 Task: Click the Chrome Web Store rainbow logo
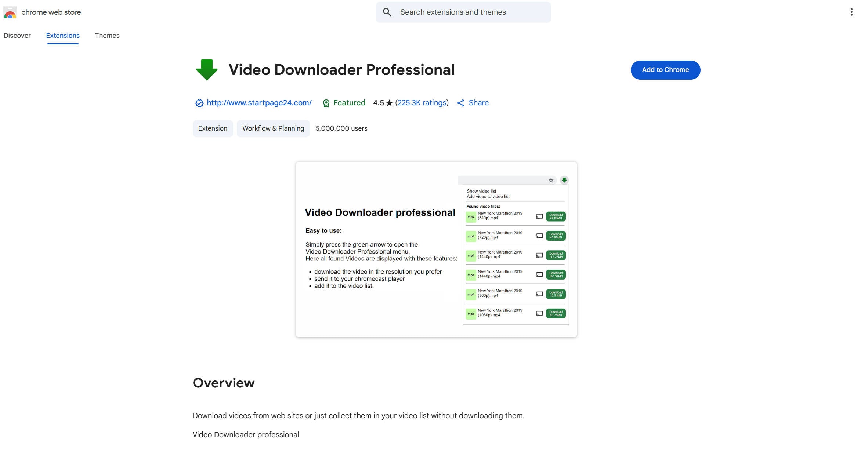coord(10,12)
